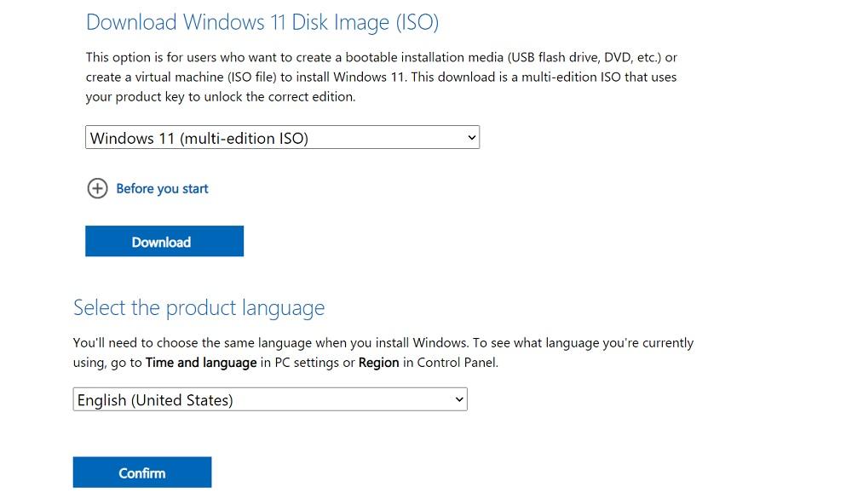Image resolution: width=852 pixels, height=504 pixels.
Task: Expand the Before you start section text
Action: coord(162,189)
